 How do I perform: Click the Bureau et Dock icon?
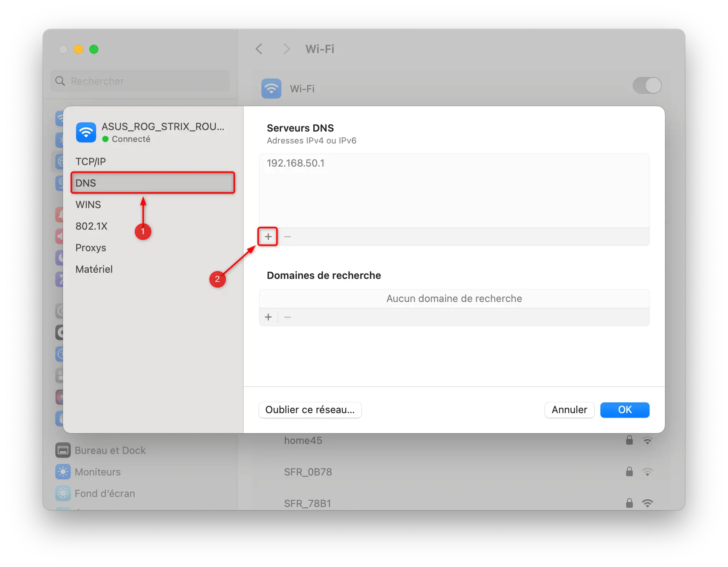[63, 450]
